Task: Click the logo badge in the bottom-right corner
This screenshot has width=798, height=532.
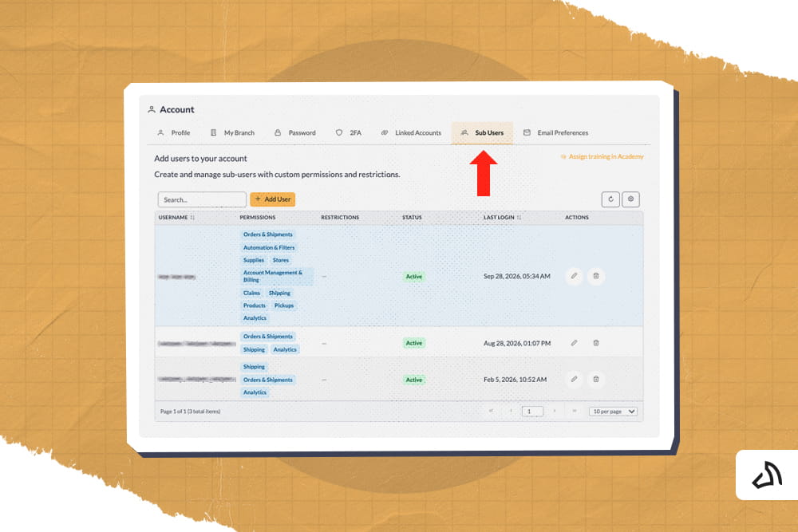Action: tap(767, 475)
